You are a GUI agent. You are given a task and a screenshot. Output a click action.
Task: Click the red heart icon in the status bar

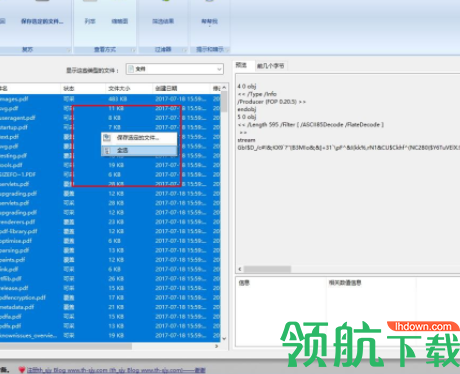pos(22,370)
